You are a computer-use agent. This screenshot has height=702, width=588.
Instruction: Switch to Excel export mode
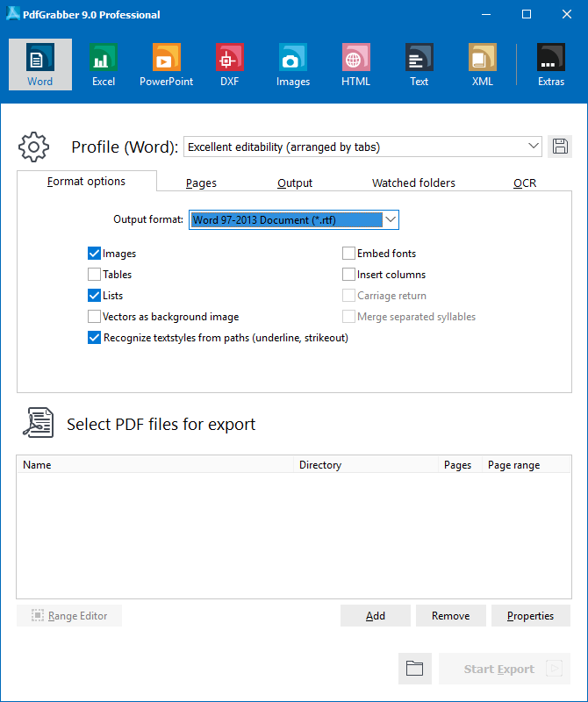point(104,64)
